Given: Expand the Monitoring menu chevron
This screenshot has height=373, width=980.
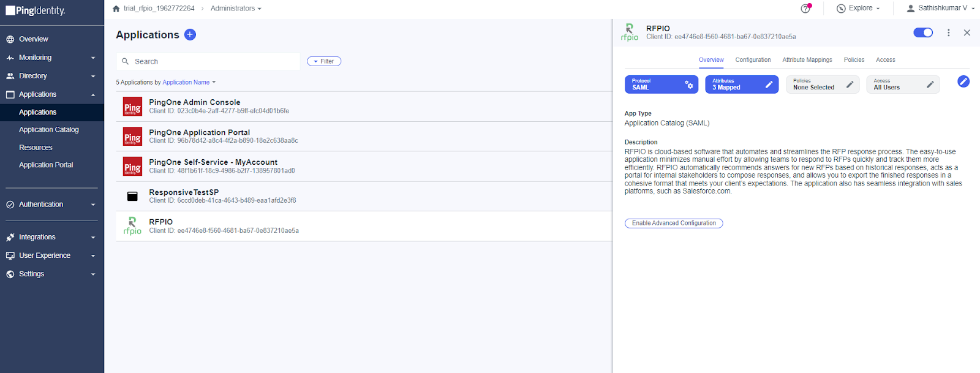Looking at the screenshot, I should point(93,58).
